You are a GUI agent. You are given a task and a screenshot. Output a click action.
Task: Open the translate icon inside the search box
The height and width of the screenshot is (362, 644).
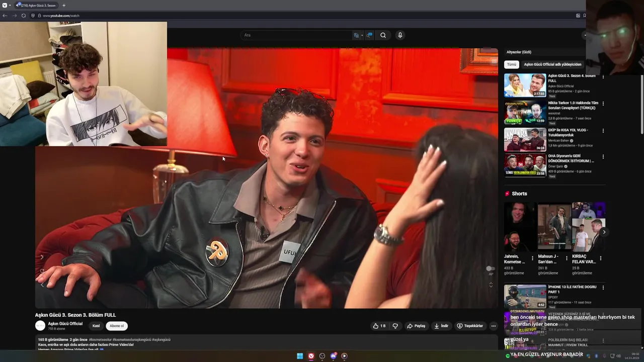tap(356, 35)
